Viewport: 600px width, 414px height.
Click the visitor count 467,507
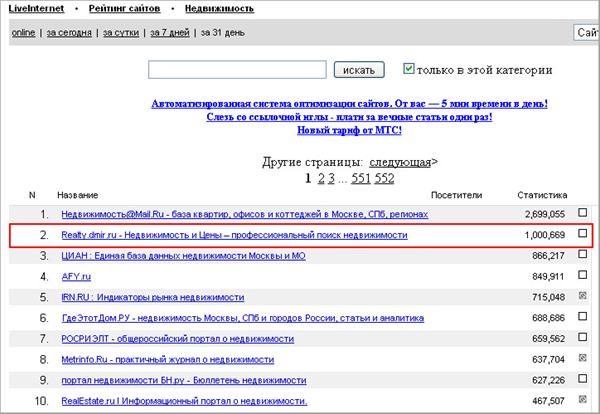(548, 401)
